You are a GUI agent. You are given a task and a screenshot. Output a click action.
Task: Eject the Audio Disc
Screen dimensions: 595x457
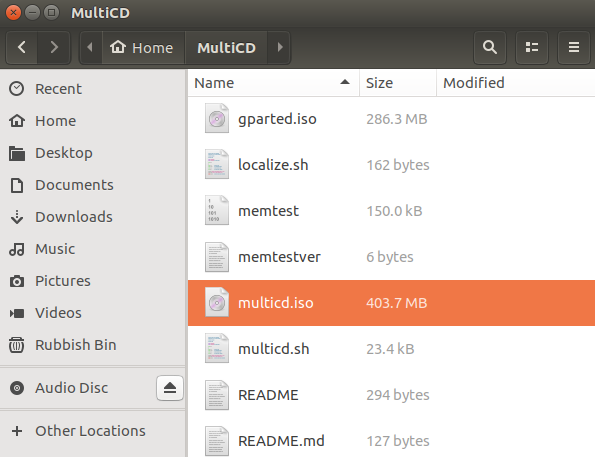pos(170,388)
